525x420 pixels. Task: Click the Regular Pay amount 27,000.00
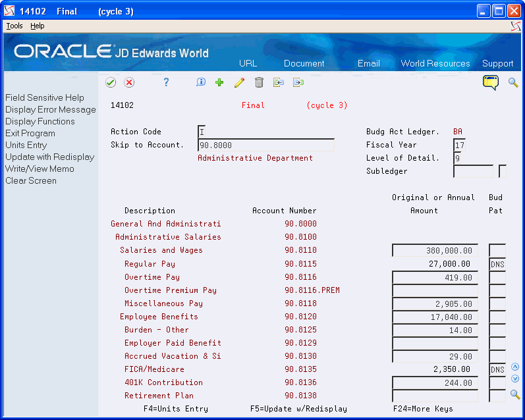pyautogui.click(x=449, y=264)
